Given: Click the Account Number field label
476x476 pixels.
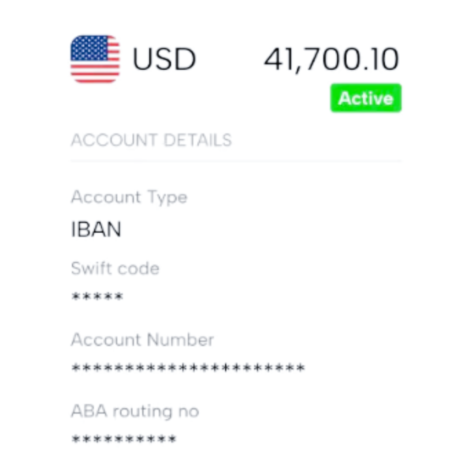Looking at the screenshot, I should coord(142,340).
